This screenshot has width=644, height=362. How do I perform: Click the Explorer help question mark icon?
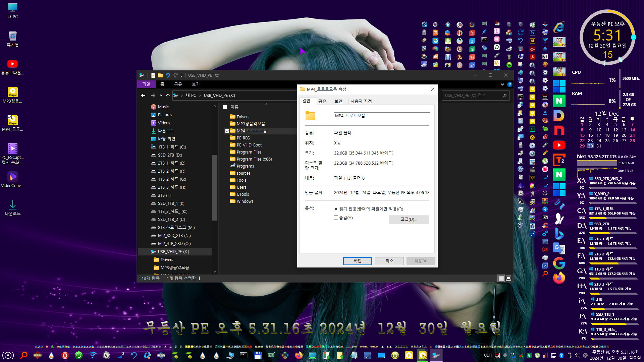pos(509,84)
